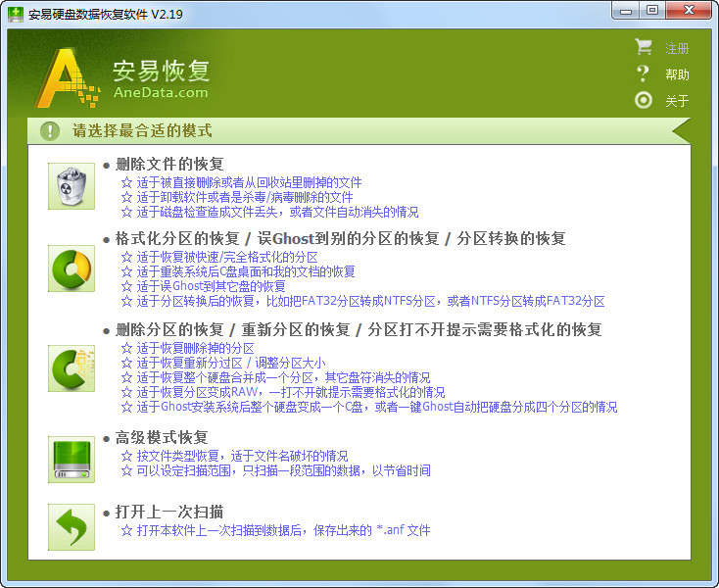The height and width of the screenshot is (588, 719).
Task: Click the circular about icon
Action: coord(644,100)
